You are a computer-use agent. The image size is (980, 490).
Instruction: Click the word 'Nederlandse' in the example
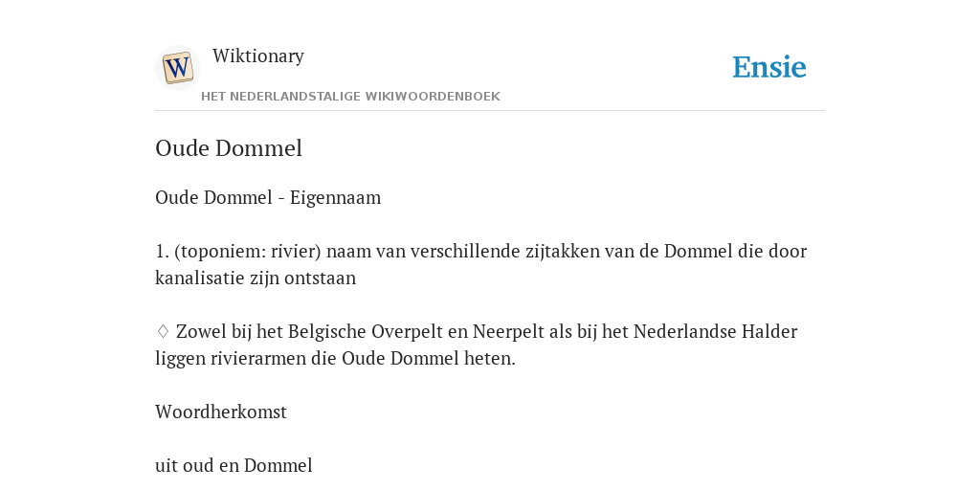(685, 331)
